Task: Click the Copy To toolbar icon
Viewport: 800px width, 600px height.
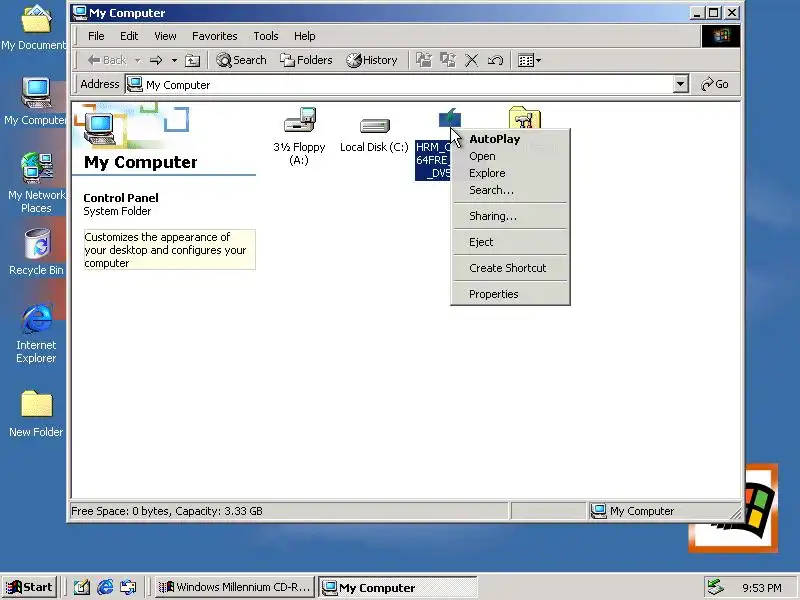Action: (448, 60)
